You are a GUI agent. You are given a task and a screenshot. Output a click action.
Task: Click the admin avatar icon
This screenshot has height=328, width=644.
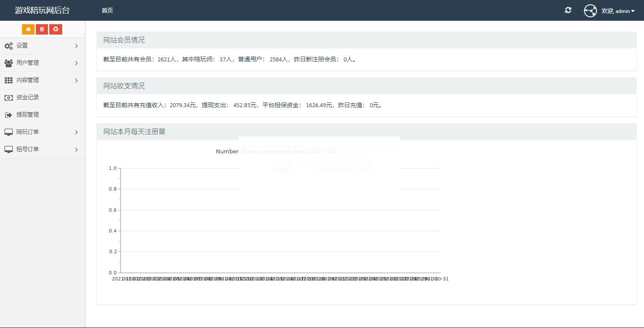click(590, 11)
